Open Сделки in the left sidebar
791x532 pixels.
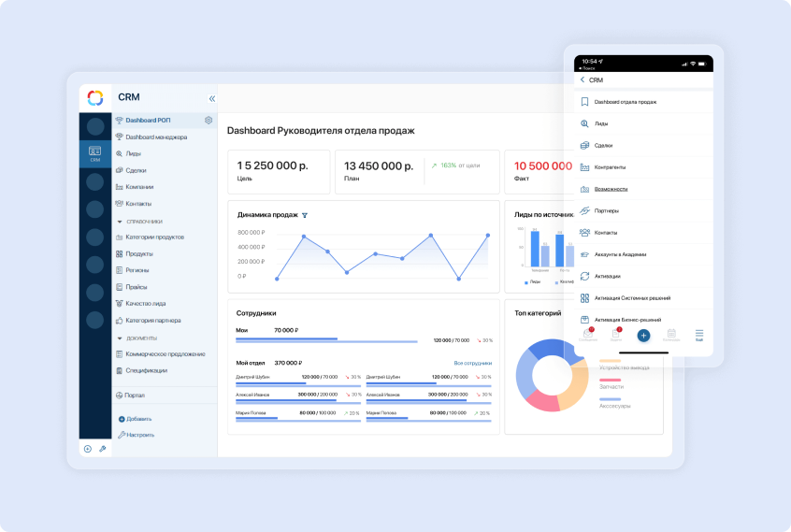tap(136, 170)
